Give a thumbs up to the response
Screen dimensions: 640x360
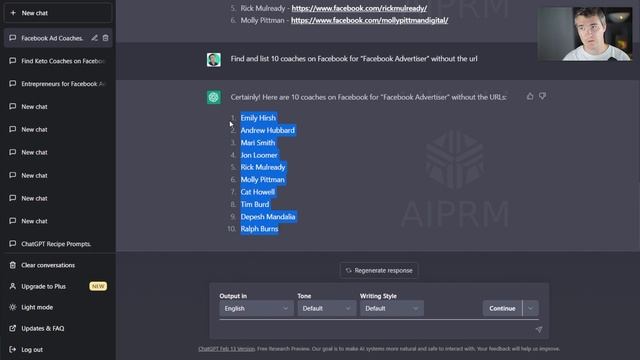click(x=530, y=96)
